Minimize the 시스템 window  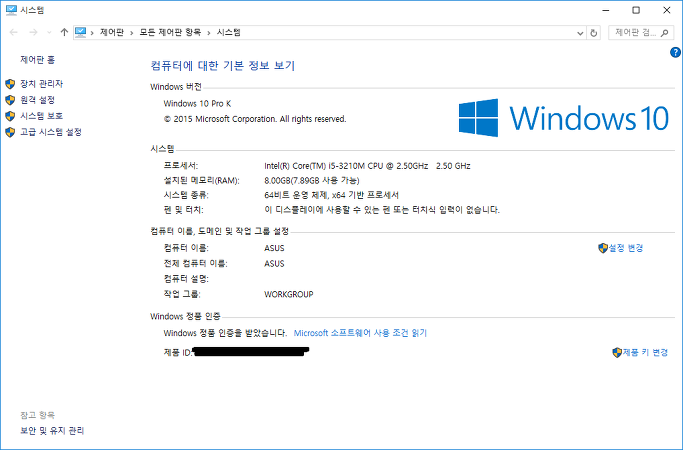click(x=605, y=10)
